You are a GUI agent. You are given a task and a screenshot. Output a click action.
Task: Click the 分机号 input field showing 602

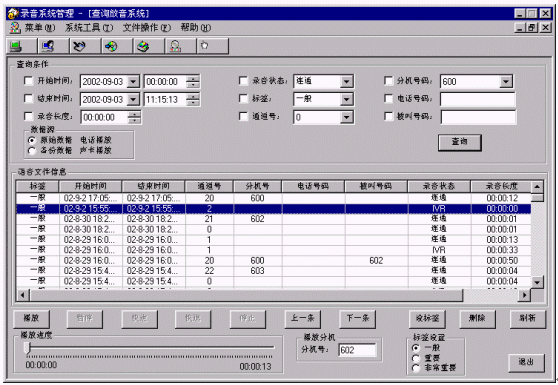tap(357, 350)
